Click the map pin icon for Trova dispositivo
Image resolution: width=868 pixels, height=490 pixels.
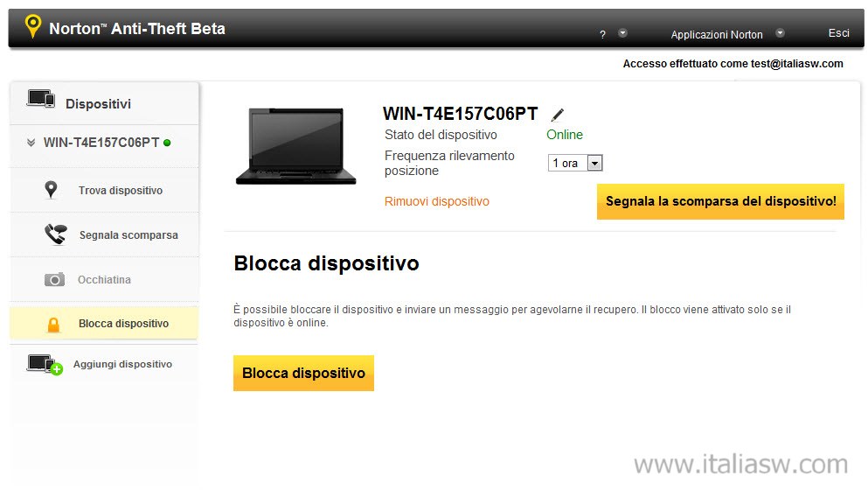tap(51, 190)
